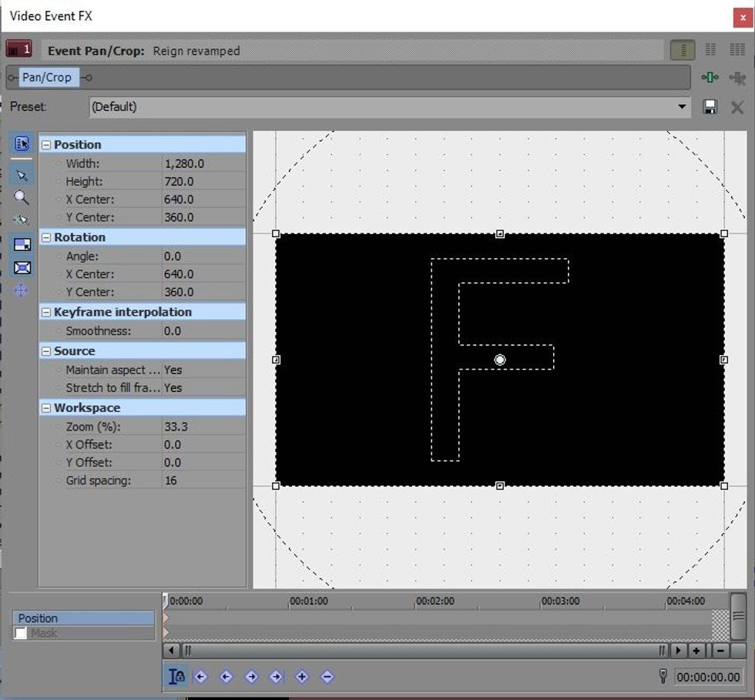This screenshot has height=700, width=755.
Task: Collapse the Workspace property group
Action: tap(45, 407)
